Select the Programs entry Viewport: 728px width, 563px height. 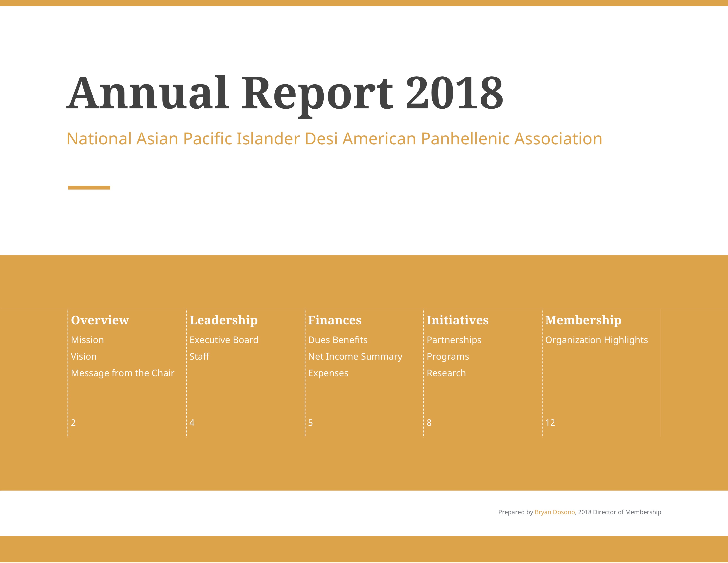[448, 357]
